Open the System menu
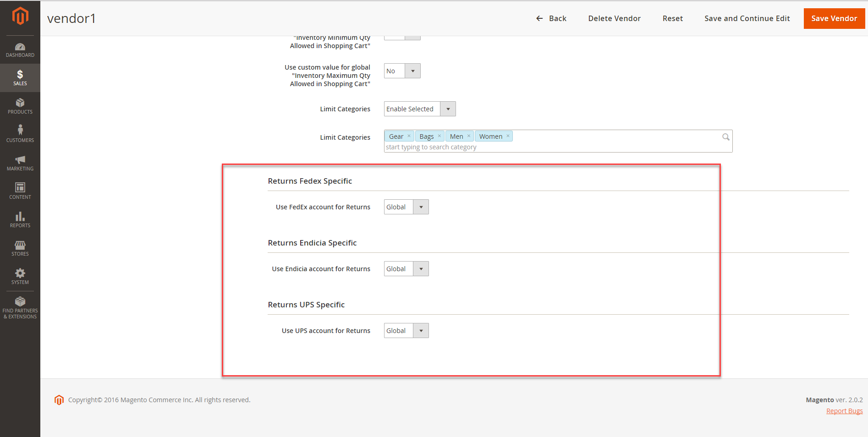 20,277
